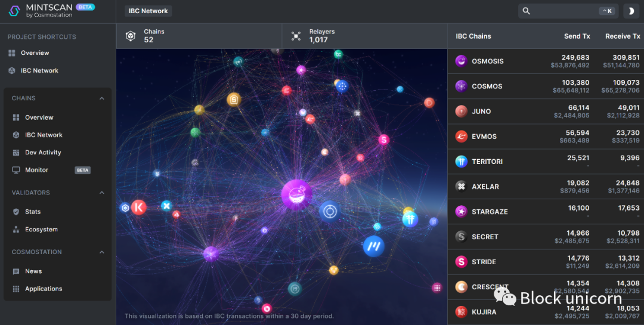
Task: Click the blue M node in map
Action: click(x=374, y=246)
